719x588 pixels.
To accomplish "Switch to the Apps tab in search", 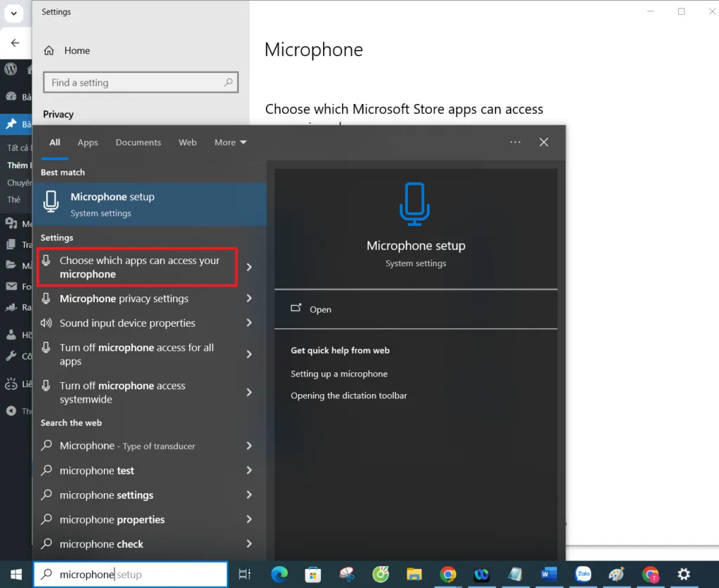I will click(87, 142).
